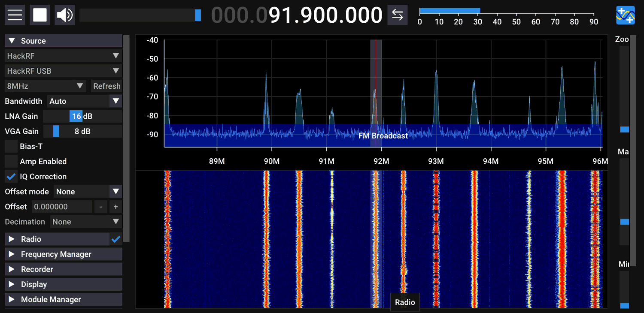The image size is (644, 313).
Task: Increase offset with the plus button
Action: (x=115, y=207)
